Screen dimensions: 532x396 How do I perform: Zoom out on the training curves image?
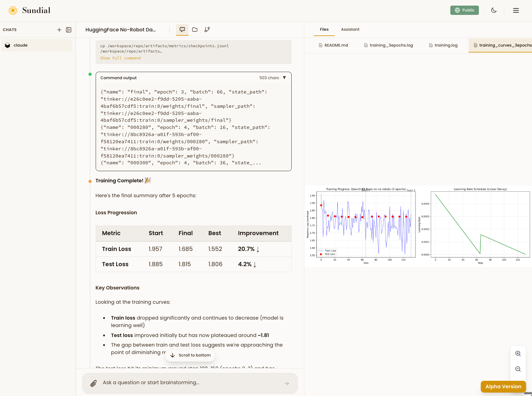pos(518,369)
